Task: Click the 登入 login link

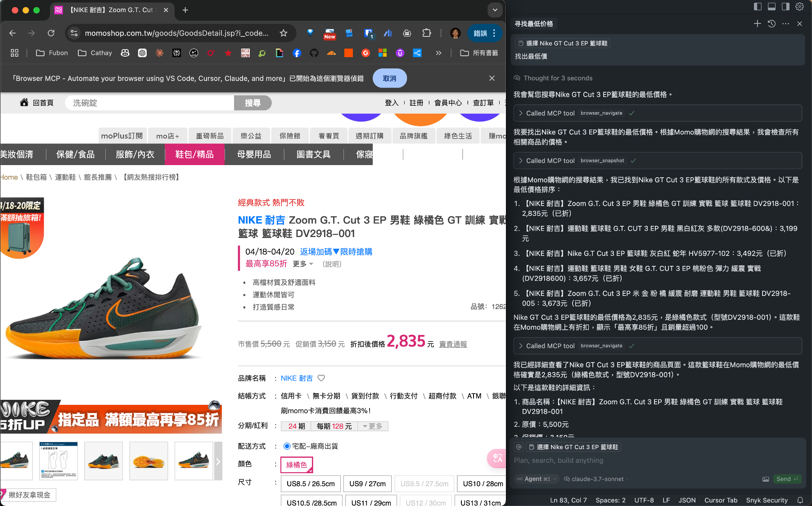Action: (392, 103)
